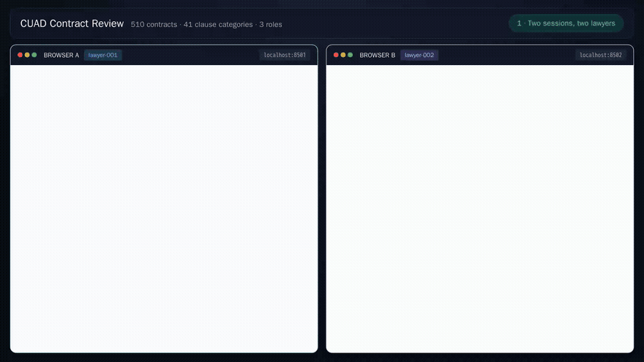The height and width of the screenshot is (362, 644).
Task: Click the localhost:8502 address field
Action: point(601,55)
